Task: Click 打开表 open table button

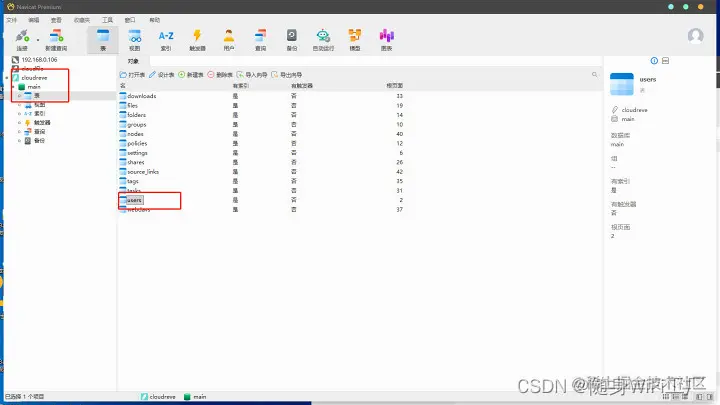Action: pyautogui.click(x=132, y=75)
